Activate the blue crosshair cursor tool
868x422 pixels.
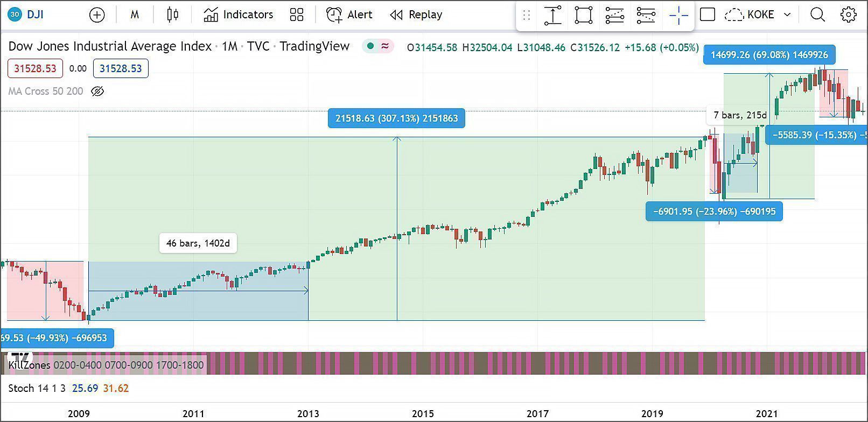(678, 15)
